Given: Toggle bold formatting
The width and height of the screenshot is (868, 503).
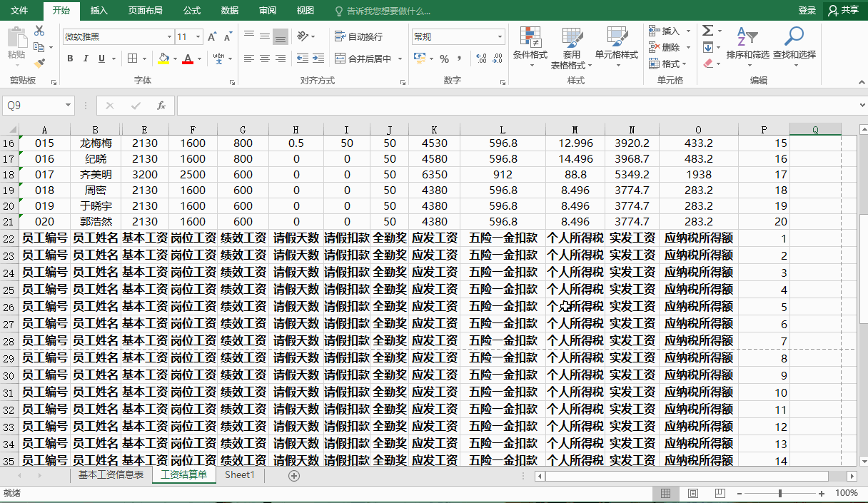Looking at the screenshot, I should (x=70, y=59).
